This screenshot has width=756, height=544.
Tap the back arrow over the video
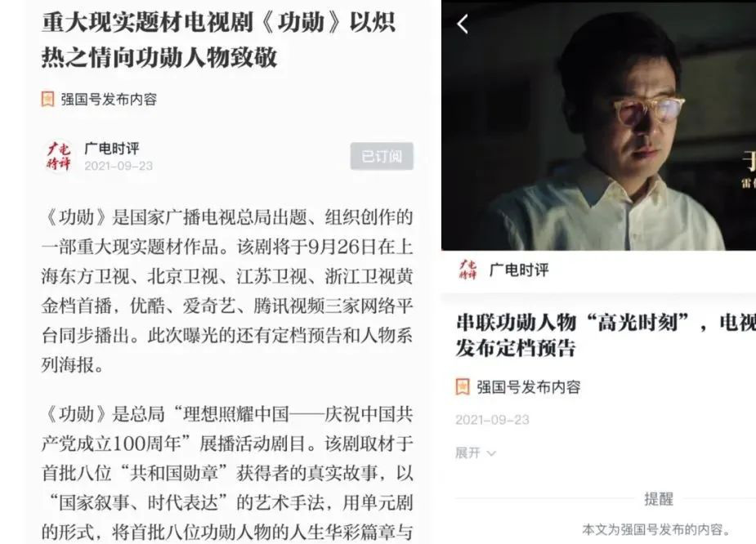coord(463,24)
